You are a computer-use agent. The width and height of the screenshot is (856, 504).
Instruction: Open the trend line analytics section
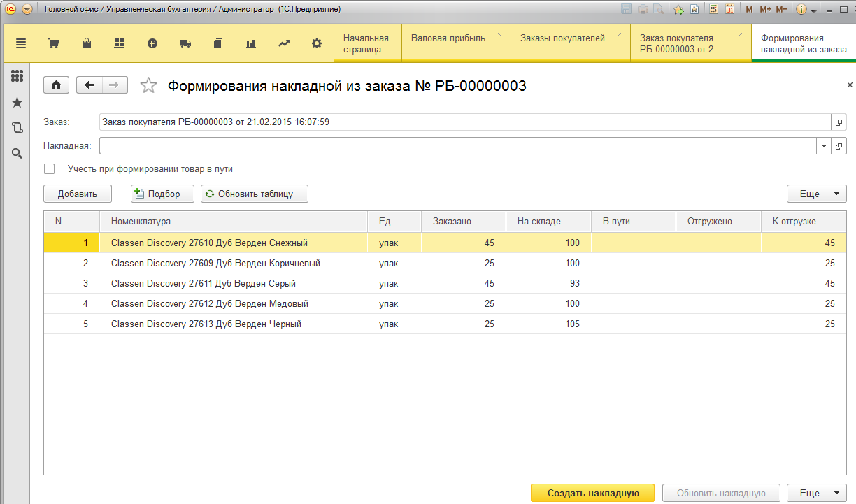[284, 43]
